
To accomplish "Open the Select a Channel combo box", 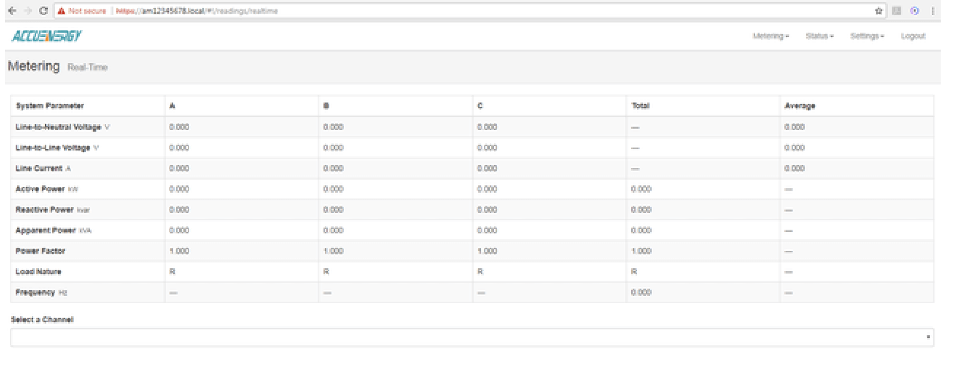I will 472,337.
